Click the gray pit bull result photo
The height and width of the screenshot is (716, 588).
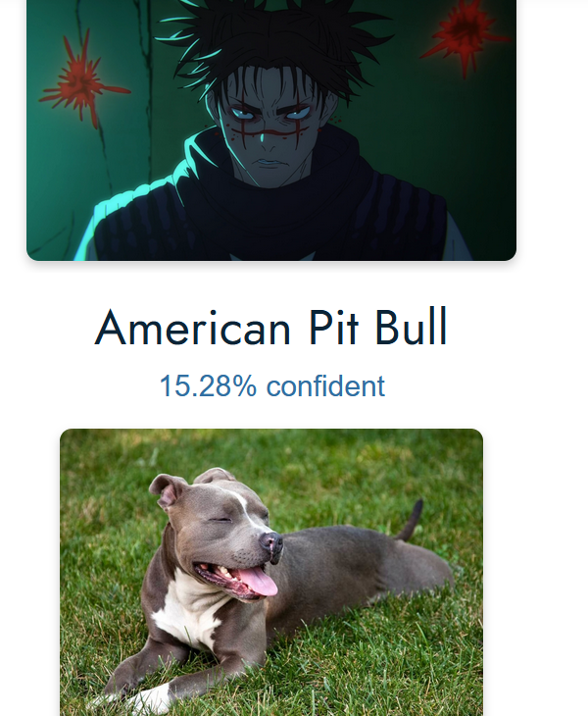(271, 572)
